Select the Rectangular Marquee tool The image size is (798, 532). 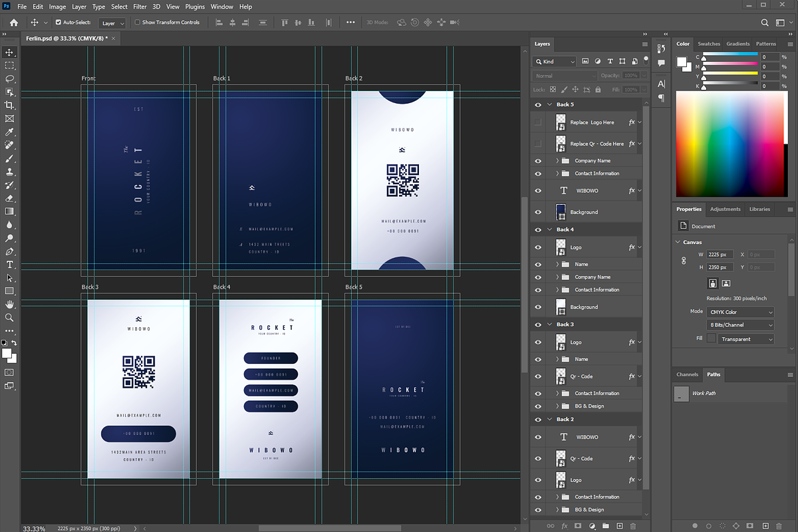(x=9, y=66)
